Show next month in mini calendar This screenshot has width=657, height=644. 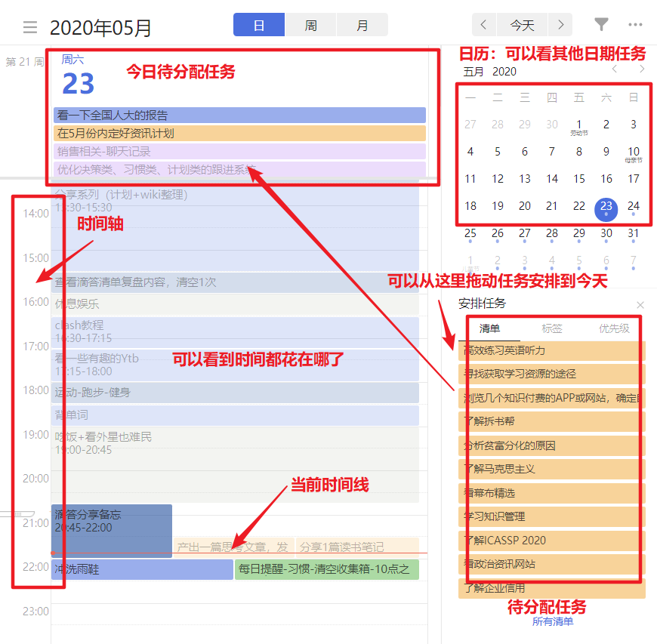point(642,69)
